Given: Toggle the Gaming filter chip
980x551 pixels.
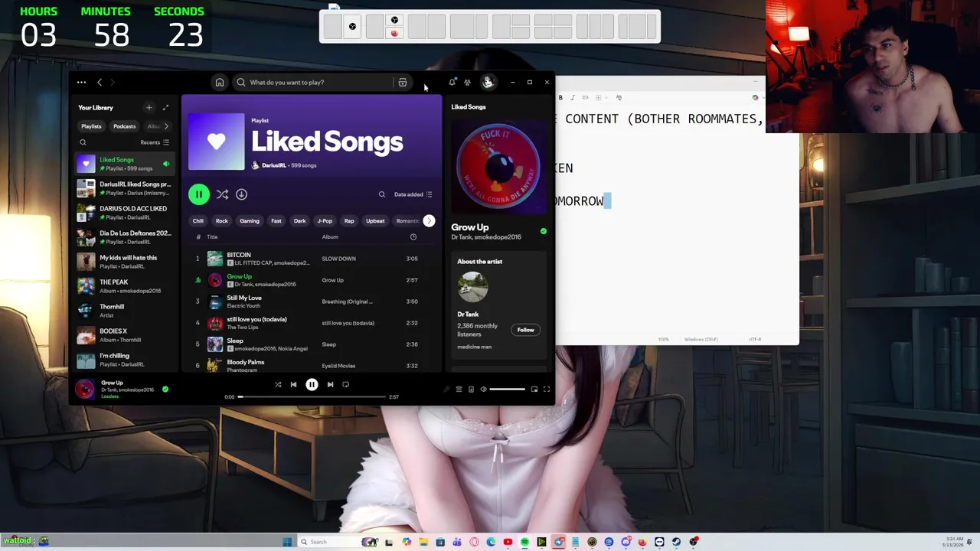Looking at the screenshot, I should (x=250, y=221).
